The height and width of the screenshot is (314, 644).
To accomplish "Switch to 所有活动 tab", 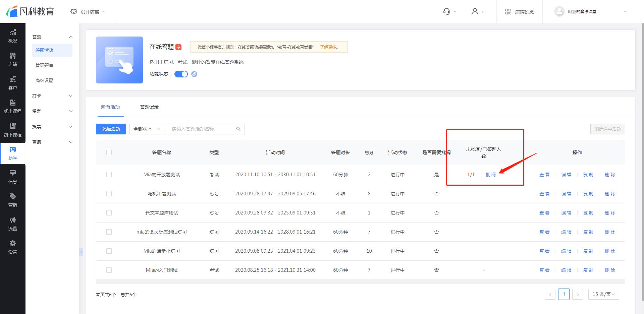I will coord(110,107).
